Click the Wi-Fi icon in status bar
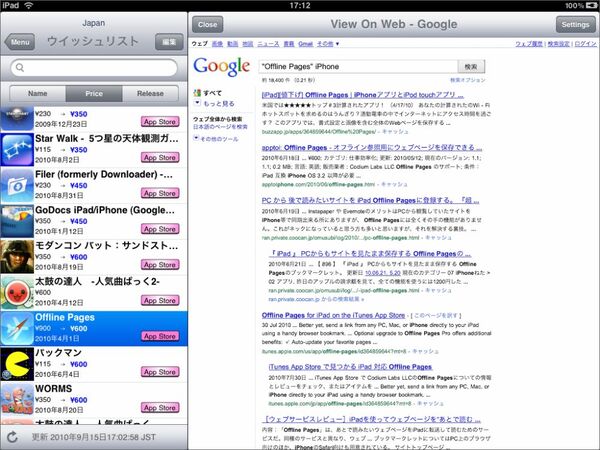The height and width of the screenshot is (450, 600). point(28,5)
